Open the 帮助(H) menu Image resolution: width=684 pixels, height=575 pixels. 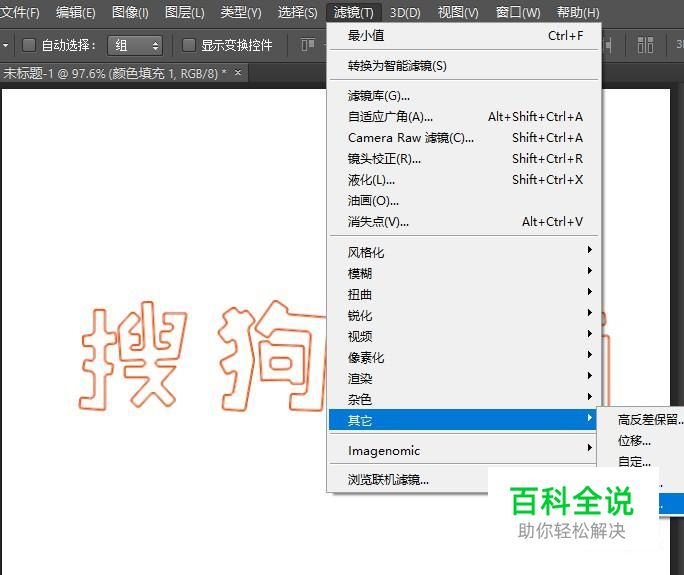tap(578, 12)
